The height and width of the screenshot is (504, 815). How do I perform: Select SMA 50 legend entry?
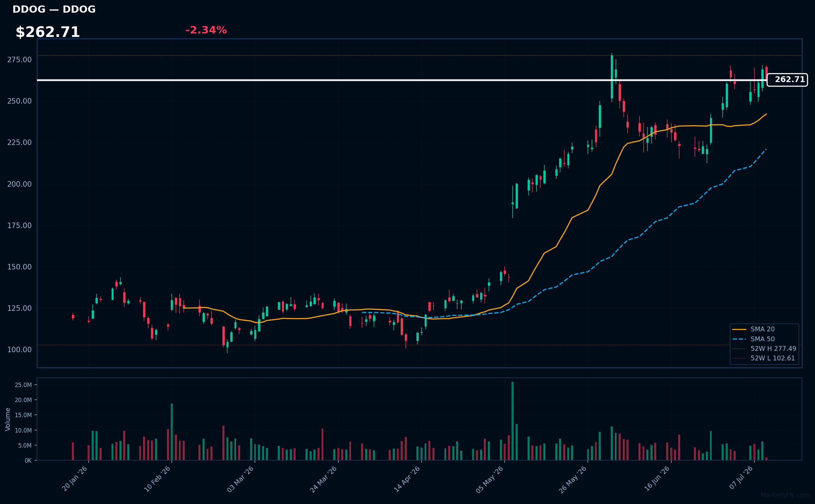click(x=753, y=339)
